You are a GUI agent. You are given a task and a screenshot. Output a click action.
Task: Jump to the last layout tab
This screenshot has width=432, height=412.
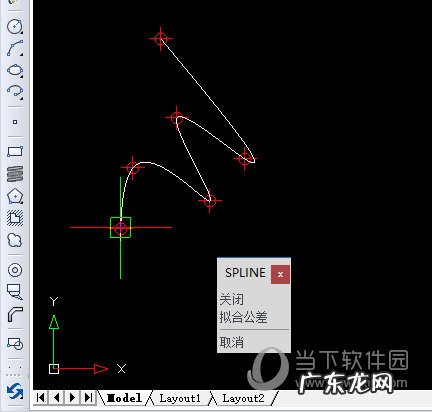tap(88, 397)
